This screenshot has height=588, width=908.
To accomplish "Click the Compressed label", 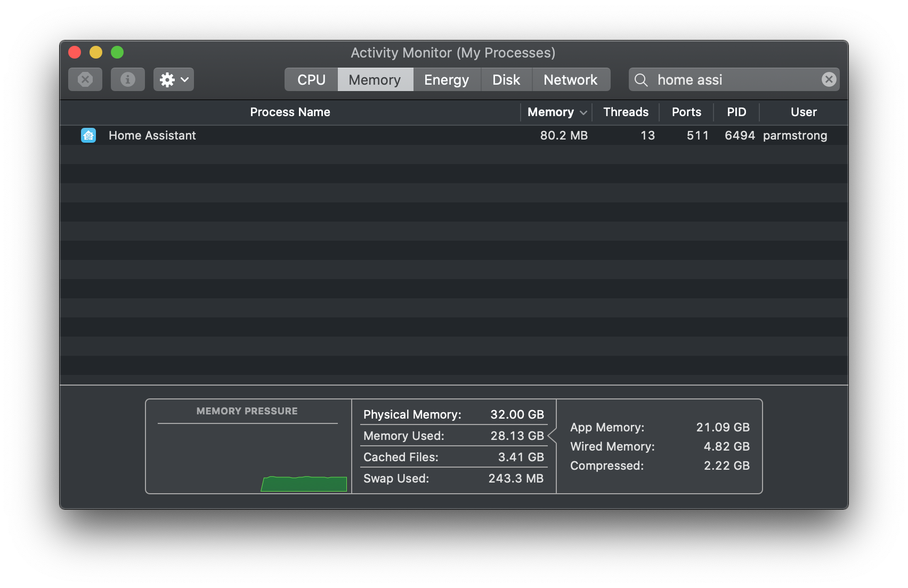I will click(607, 466).
